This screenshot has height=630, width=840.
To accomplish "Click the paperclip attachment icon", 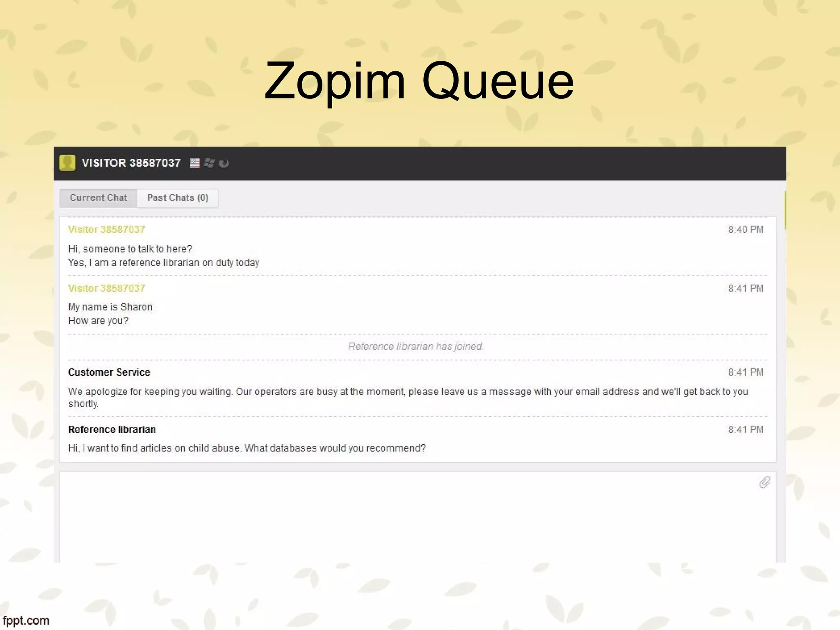I will [x=765, y=482].
